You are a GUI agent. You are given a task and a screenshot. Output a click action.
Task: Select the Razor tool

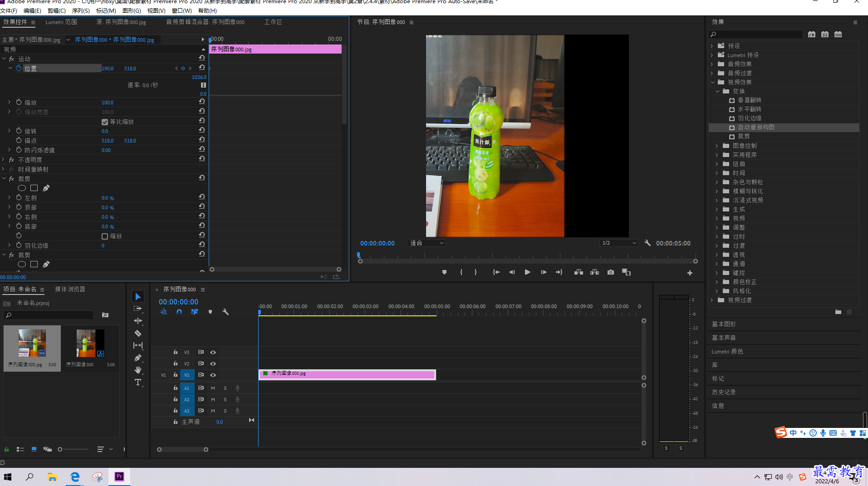[138, 333]
